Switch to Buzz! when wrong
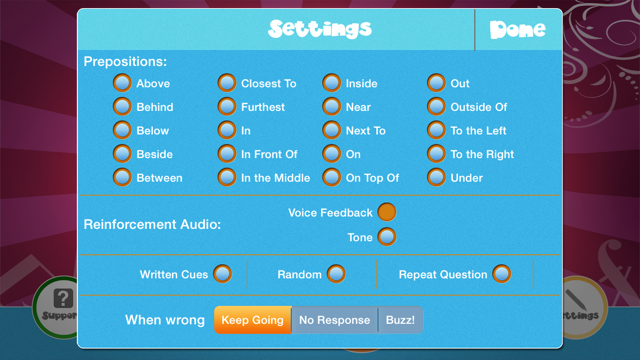640x360 pixels. point(400,320)
